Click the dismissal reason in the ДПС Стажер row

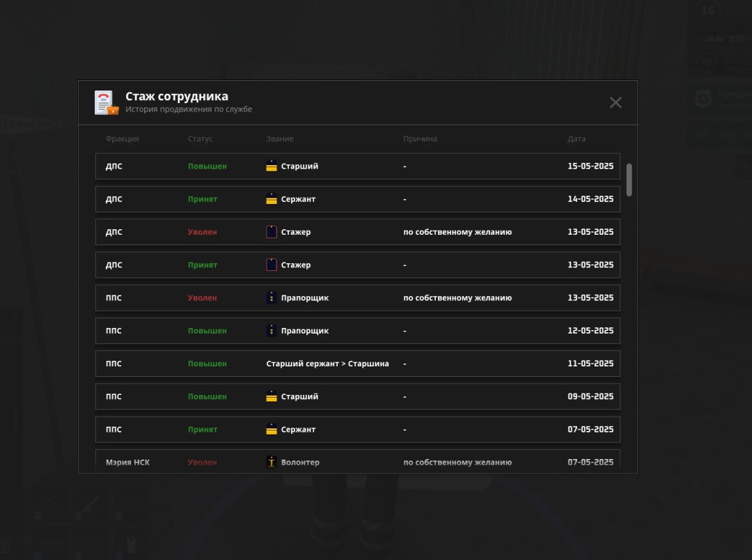(457, 232)
